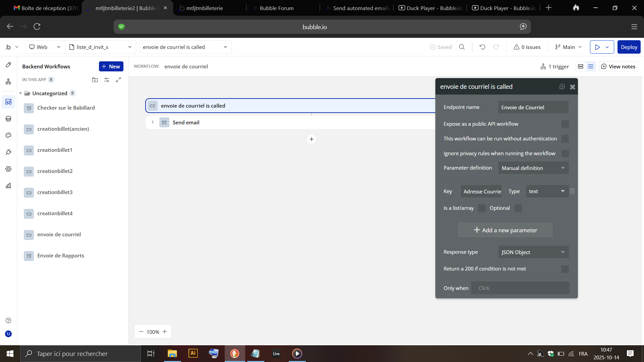Click Add a new parameter button
644x362 pixels.
(505, 230)
